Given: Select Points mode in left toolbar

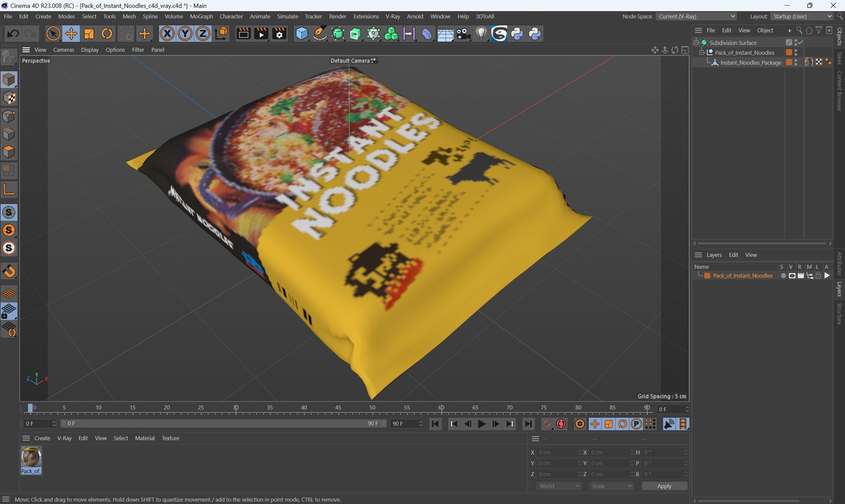Looking at the screenshot, I should coord(9,116).
